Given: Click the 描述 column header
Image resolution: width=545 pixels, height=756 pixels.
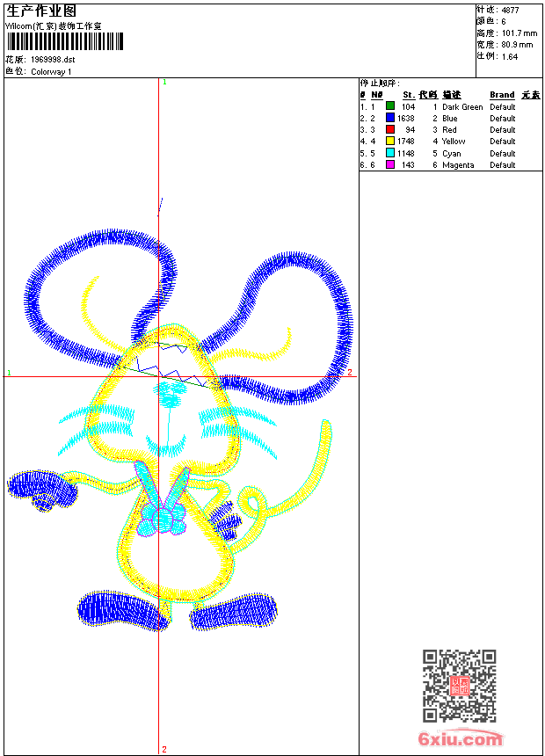Looking at the screenshot, I should point(452,95).
